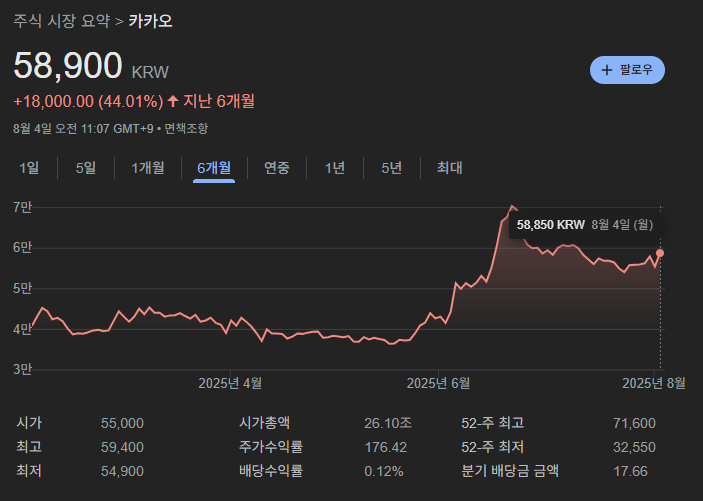Click the 시가 label
Viewport: 703px width, 501px height.
coord(29,423)
